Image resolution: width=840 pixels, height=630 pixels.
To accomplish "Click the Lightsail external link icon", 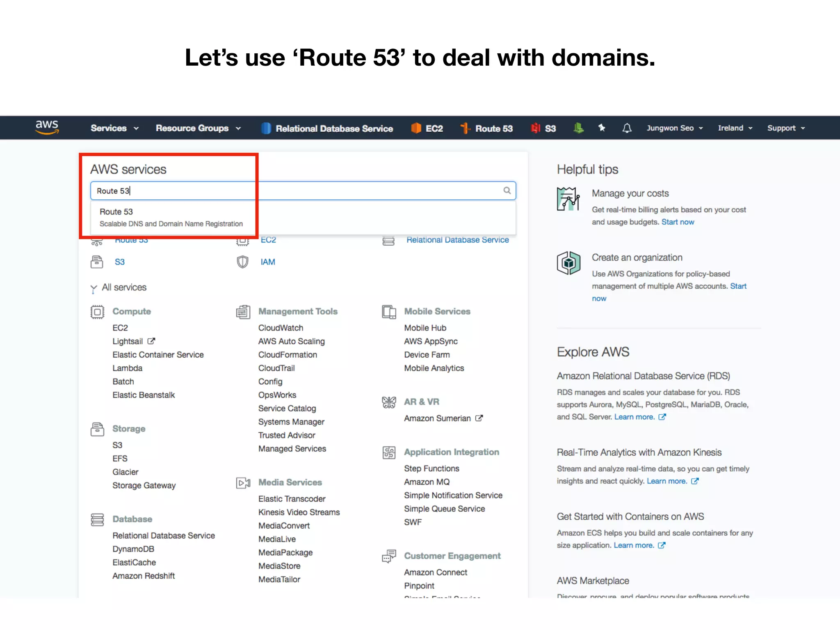I will (151, 341).
